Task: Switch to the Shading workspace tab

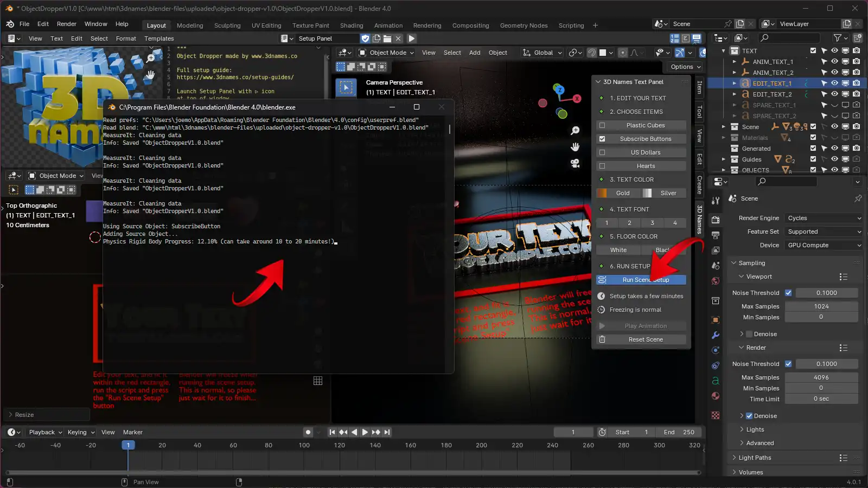Action: pos(352,25)
